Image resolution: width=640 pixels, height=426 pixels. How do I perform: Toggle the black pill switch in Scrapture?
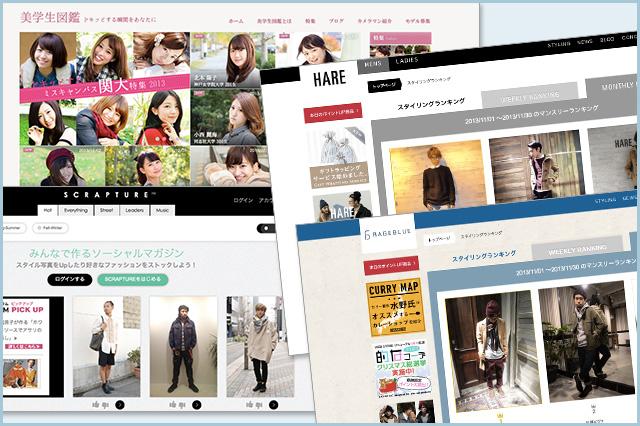267,228
